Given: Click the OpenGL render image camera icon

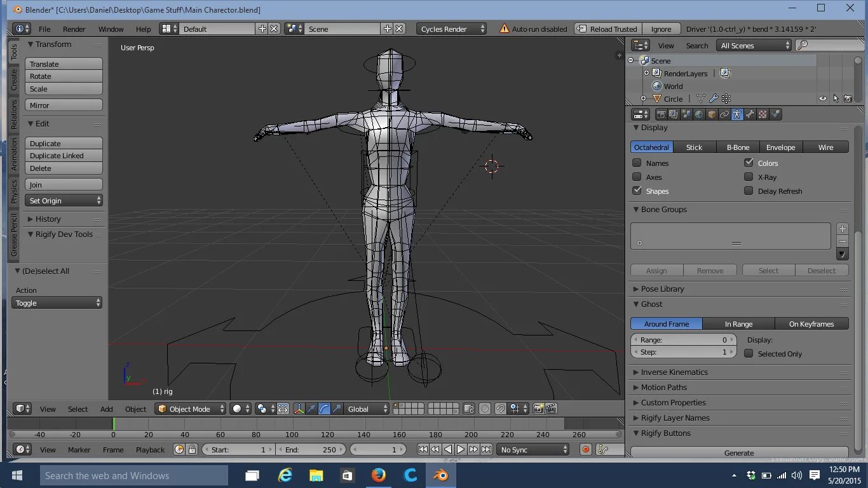Looking at the screenshot, I should coord(538,409).
